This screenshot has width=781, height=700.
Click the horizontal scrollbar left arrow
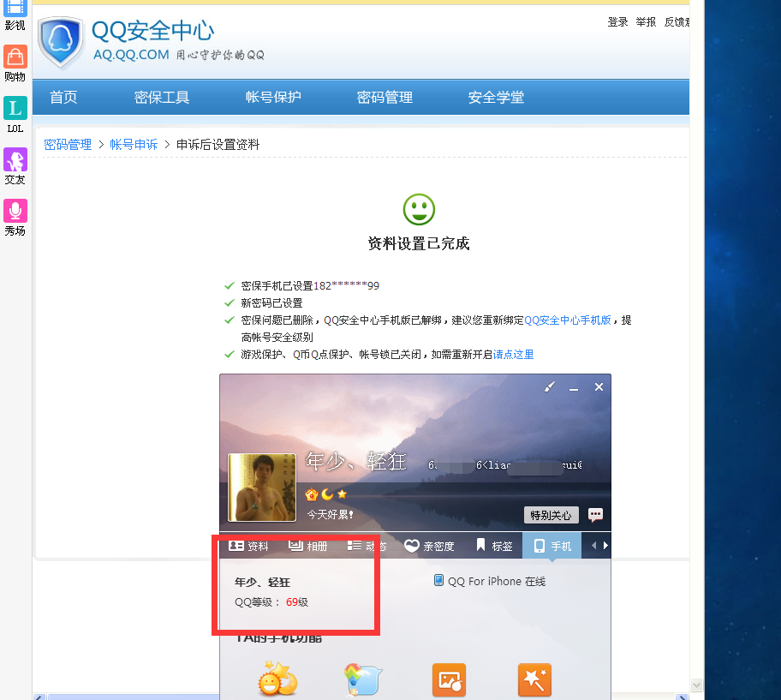40,697
